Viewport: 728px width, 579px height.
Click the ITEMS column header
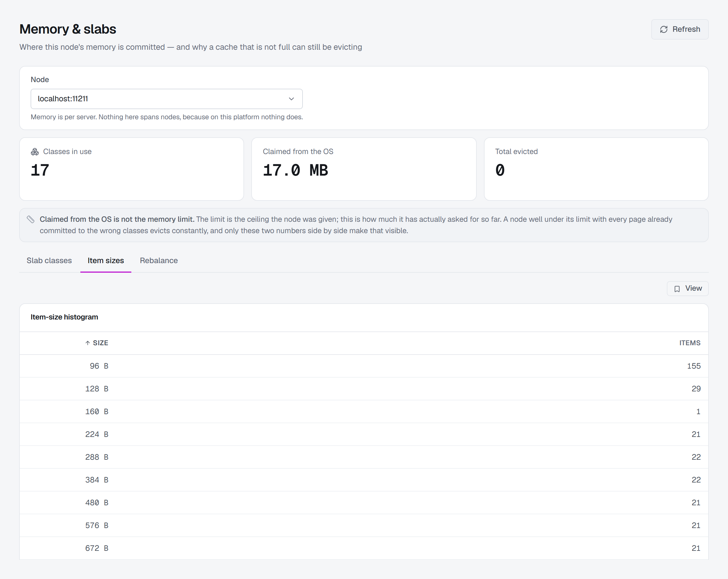pyautogui.click(x=690, y=343)
